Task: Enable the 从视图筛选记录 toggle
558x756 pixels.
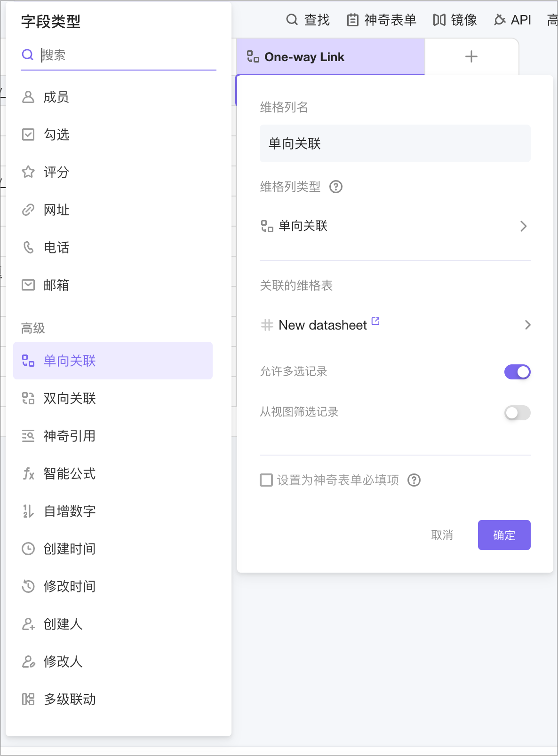Action: [517, 413]
